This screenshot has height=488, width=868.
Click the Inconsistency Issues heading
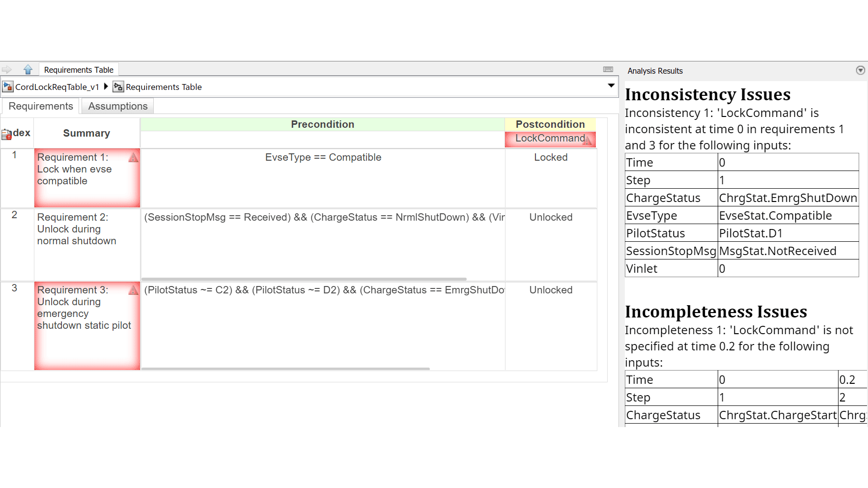[x=707, y=94]
